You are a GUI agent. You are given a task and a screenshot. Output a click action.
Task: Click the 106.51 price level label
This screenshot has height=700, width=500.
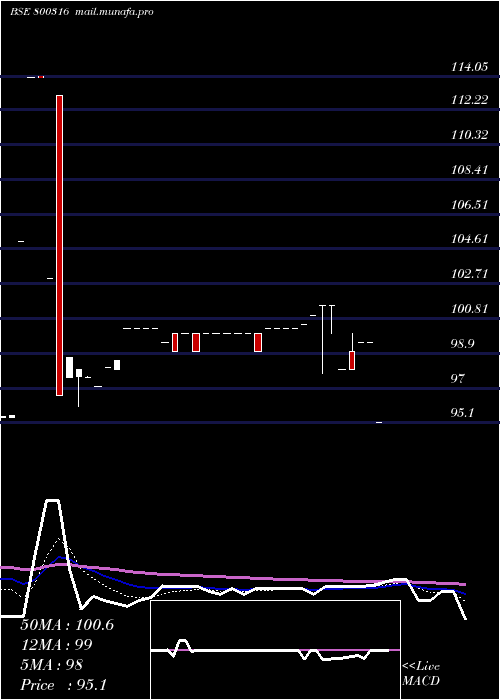pyautogui.click(x=469, y=205)
